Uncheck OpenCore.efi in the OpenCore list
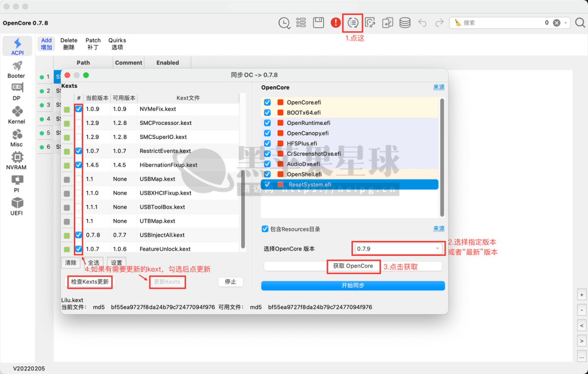Image resolution: width=588 pixels, height=374 pixels. pos(266,102)
